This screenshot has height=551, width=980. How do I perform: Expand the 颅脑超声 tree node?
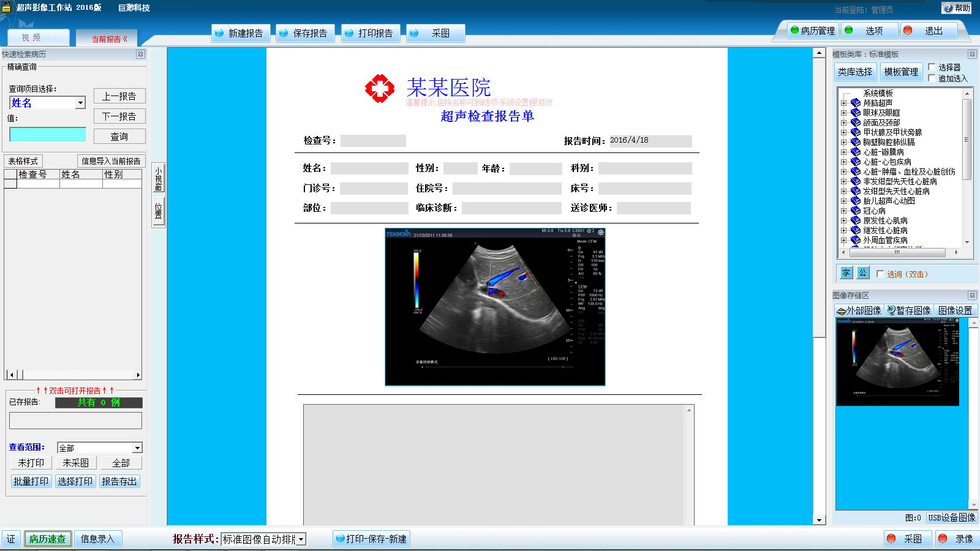[844, 103]
